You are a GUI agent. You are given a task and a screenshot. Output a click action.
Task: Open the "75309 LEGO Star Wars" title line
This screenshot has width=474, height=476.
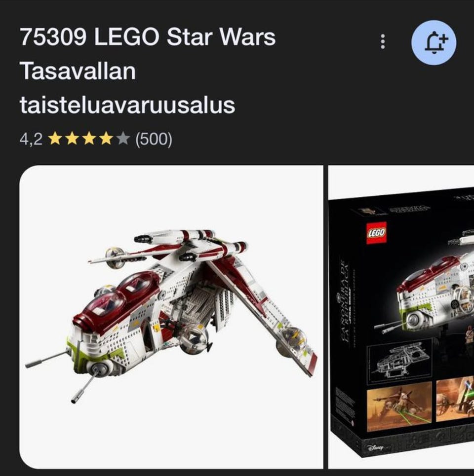[x=148, y=37]
